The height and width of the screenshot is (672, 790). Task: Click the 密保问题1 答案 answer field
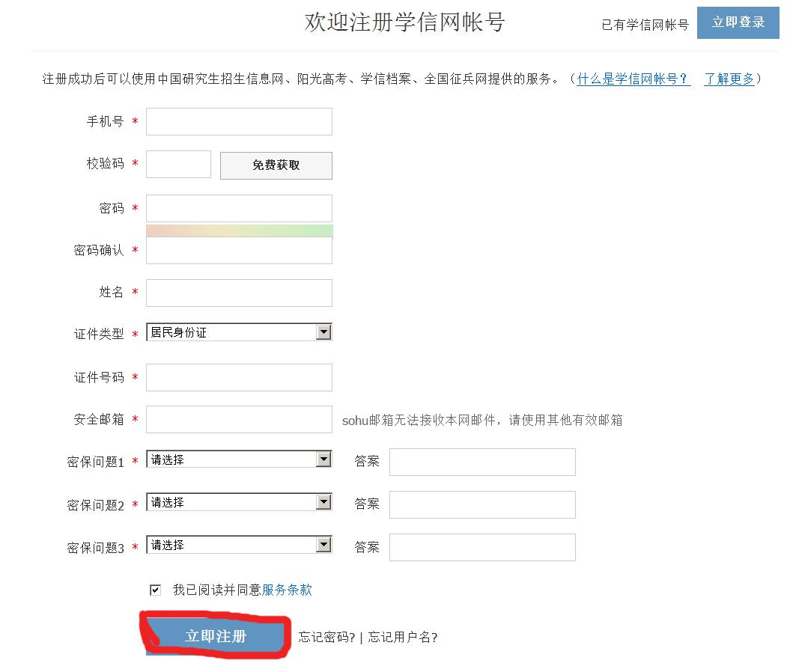coord(482,462)
